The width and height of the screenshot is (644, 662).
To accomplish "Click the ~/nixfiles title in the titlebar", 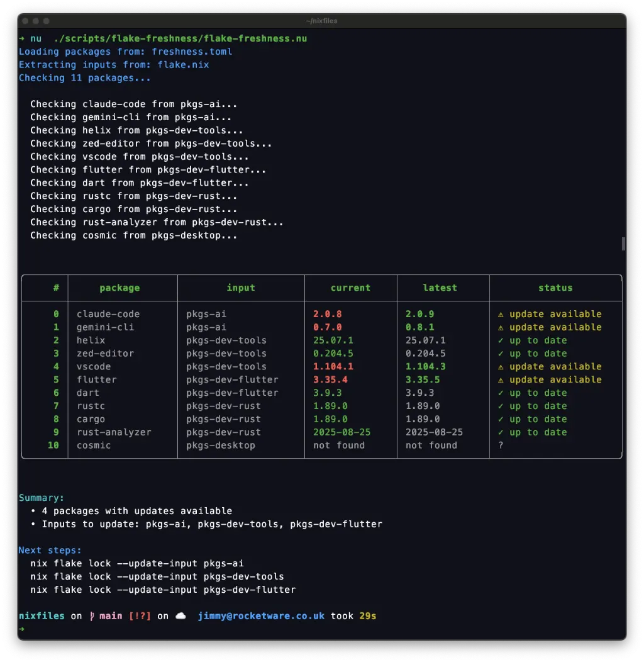I will click(321, 20).
